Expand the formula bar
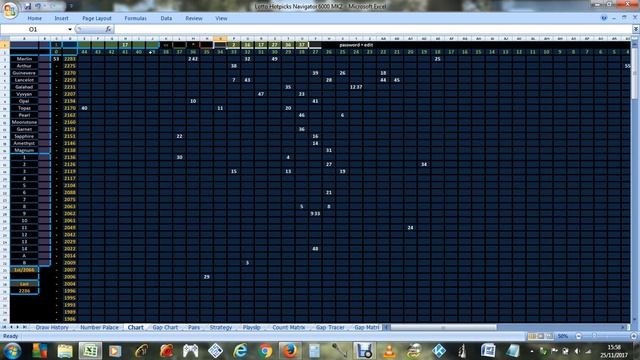The height and width of the screenshot is (360, 640). click(636, 29)
